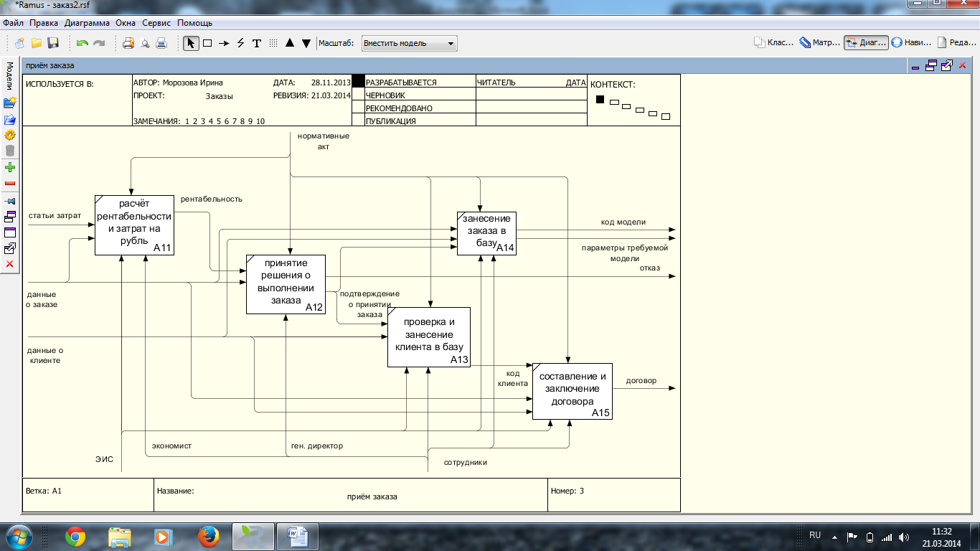Screen dimensions: 980x551
Task: Click the договор output label
Action: pyautogui.click(x=641, y=380)
